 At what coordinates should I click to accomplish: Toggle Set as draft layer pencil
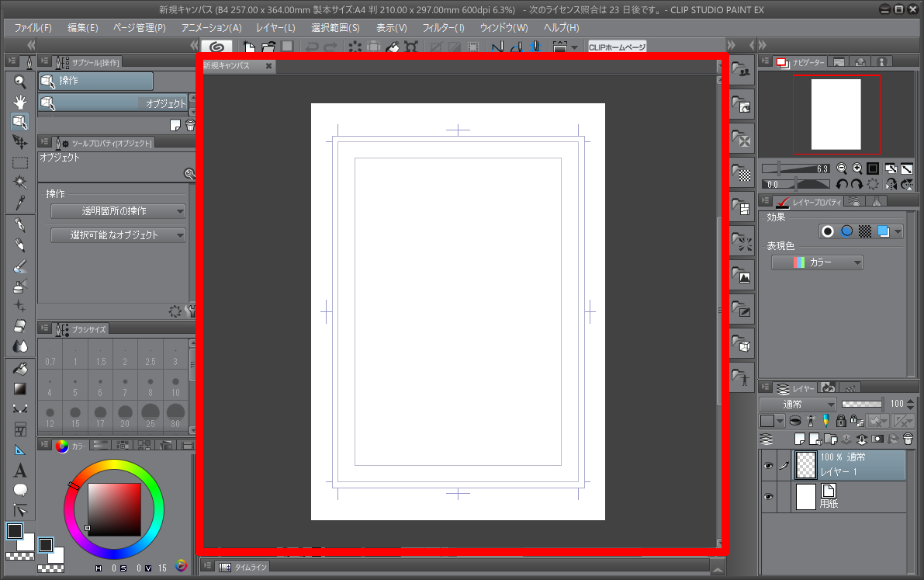pos(825,421)
